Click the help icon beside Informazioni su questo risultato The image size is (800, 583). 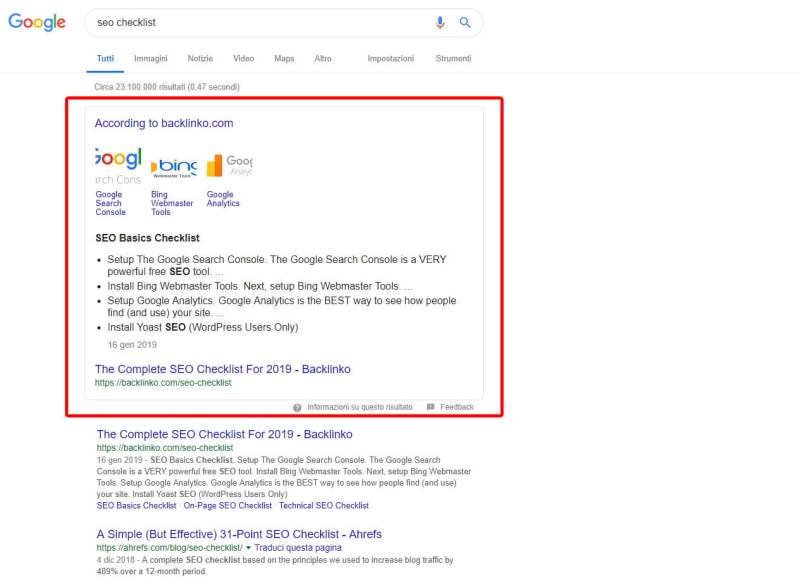297,407
